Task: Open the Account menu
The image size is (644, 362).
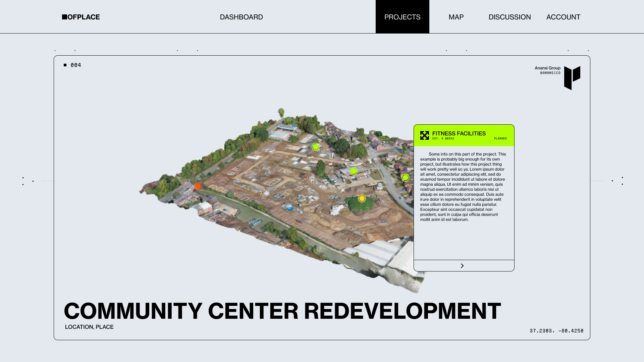Action: click(x=563, y=17)
